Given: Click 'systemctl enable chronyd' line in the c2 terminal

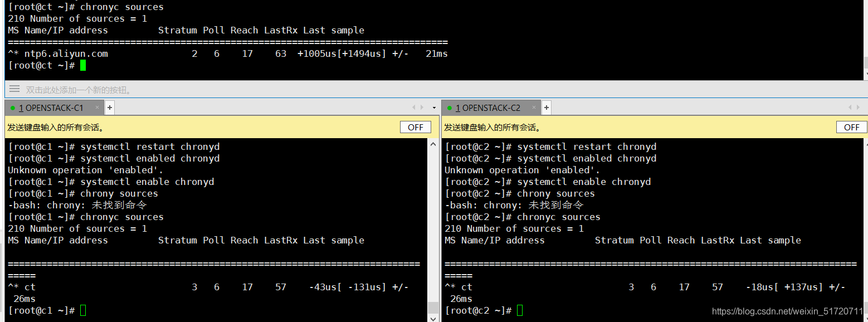Looking at the screenshot, I should tap(584, 182).
